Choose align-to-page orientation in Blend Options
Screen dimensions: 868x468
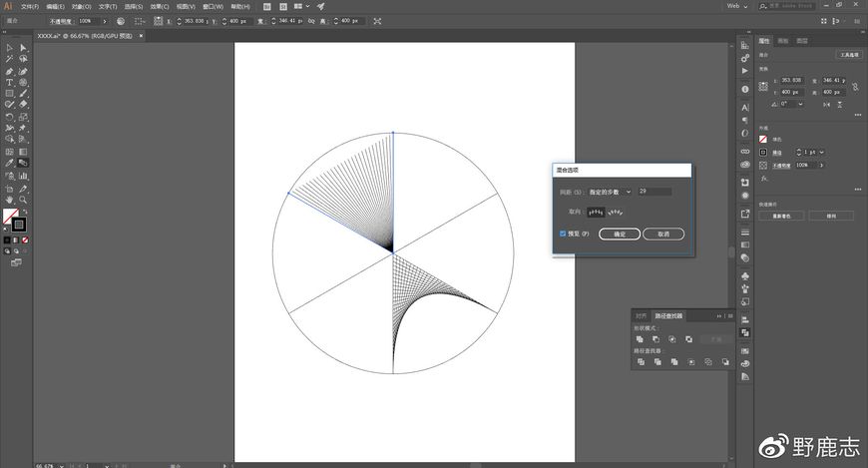[x=597, y=212]
